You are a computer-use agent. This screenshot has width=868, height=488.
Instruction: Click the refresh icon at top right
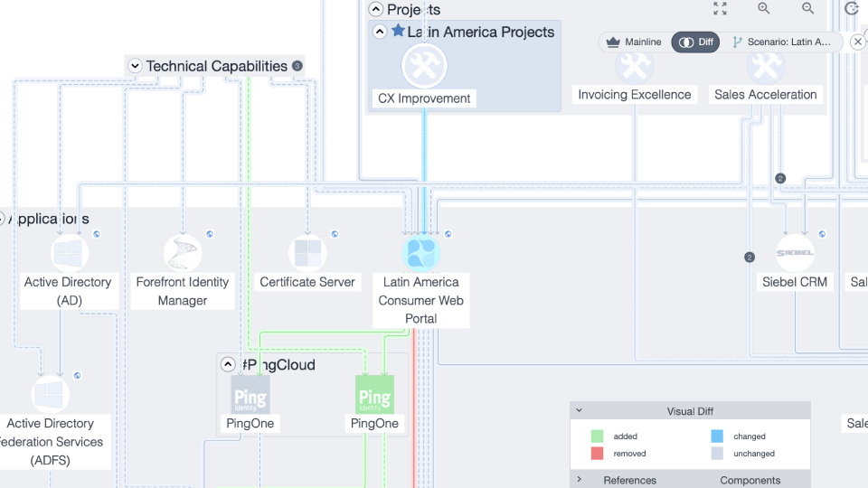pyautogui.click(x=852, y=8)
